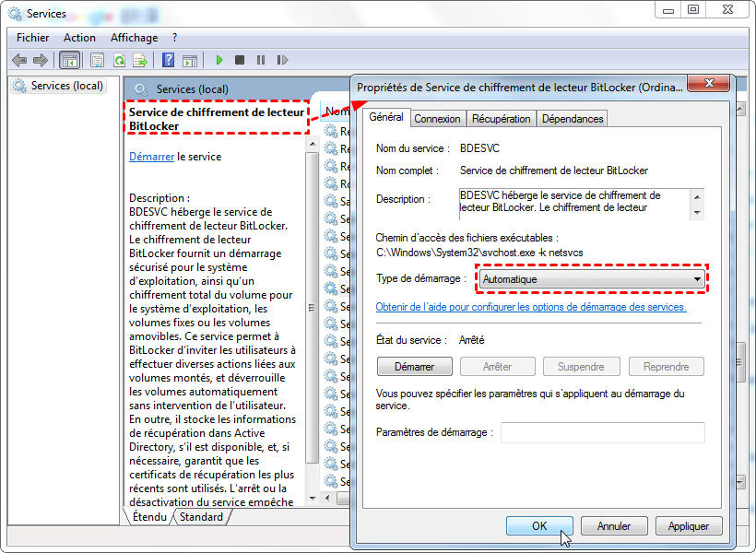Switch to the Standard view tab
756x553 pixels.
click(201, 517)
